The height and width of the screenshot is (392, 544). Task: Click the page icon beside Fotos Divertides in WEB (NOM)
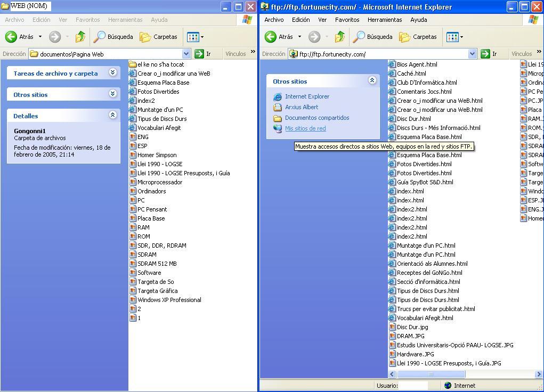pos(133,92)
